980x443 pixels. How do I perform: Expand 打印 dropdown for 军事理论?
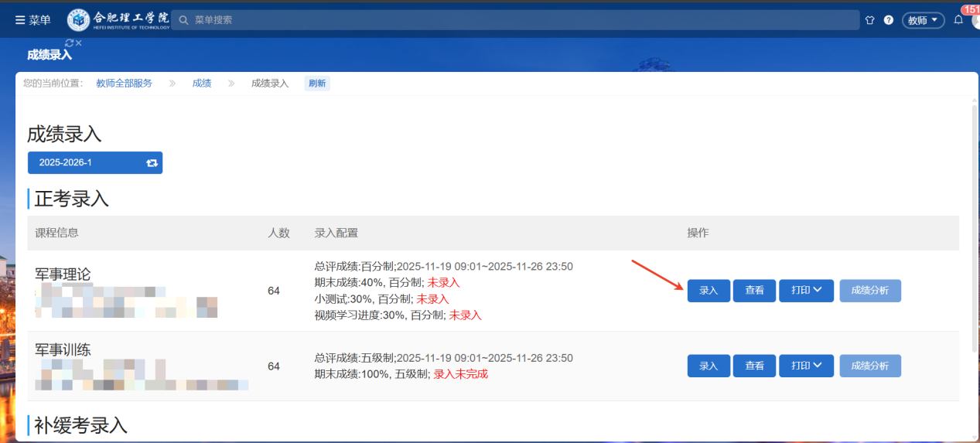(806, 291)
